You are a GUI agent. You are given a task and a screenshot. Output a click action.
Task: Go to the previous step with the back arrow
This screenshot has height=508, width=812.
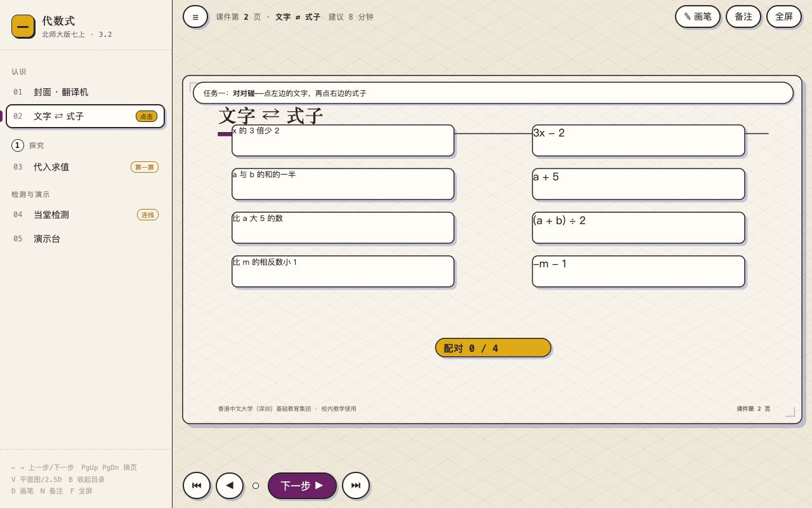coord(230,486)
